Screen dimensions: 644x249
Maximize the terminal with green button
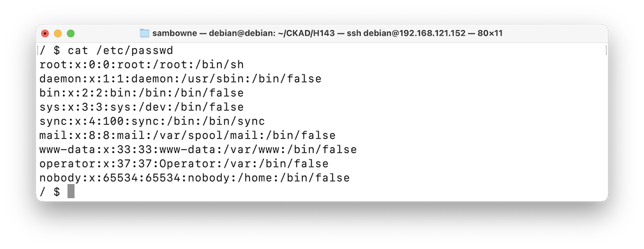[71, 33]
